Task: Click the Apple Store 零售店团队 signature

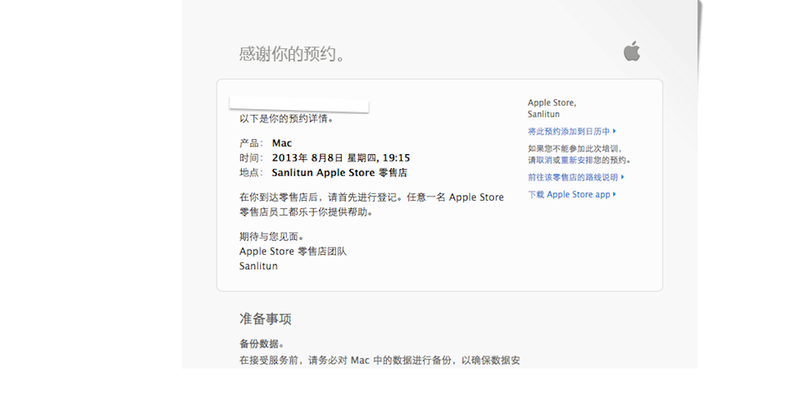Action: [293, 252]
